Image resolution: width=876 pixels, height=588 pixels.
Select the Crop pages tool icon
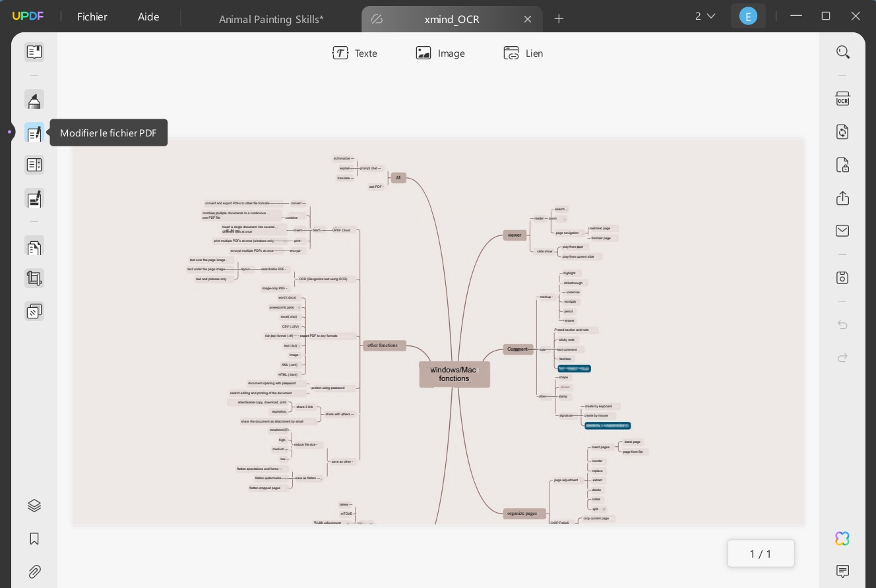point(34,278)
